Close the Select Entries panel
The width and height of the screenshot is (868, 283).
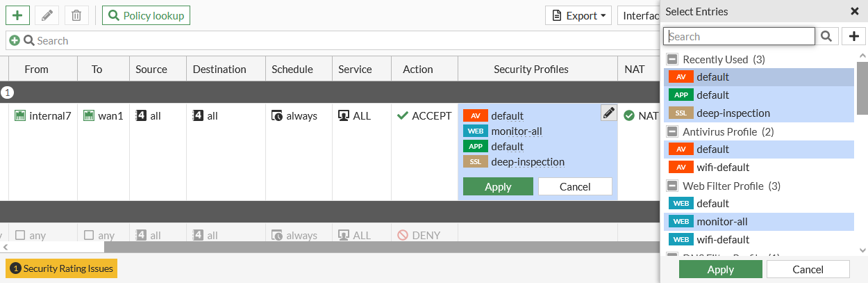click(x=854, y=11)
